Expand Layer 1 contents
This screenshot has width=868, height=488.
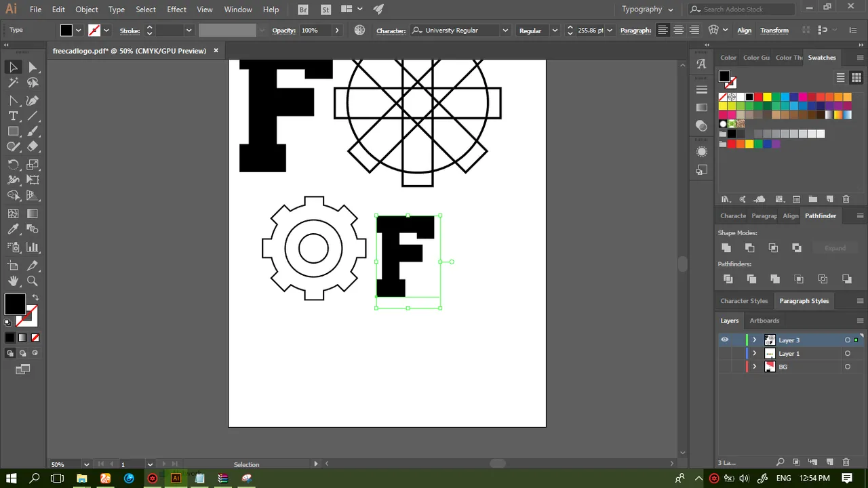754,354
